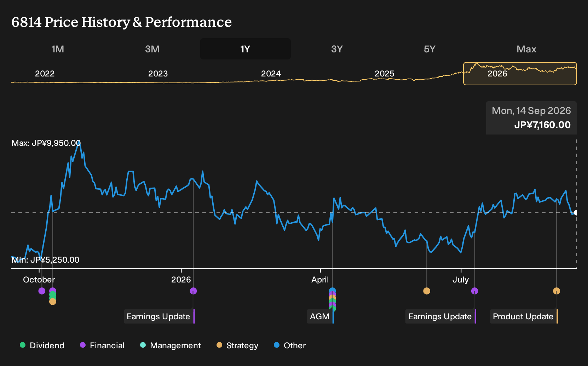Click the Mon, 14 Sep 2026 date
The height and width of the screenshot is (366, 588).
(x=531, y=111)
